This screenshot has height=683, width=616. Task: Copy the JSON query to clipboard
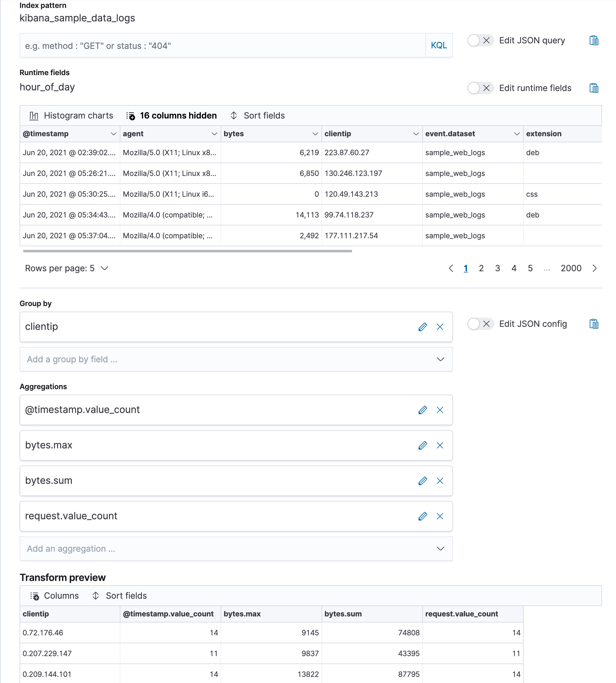point(594,40)
